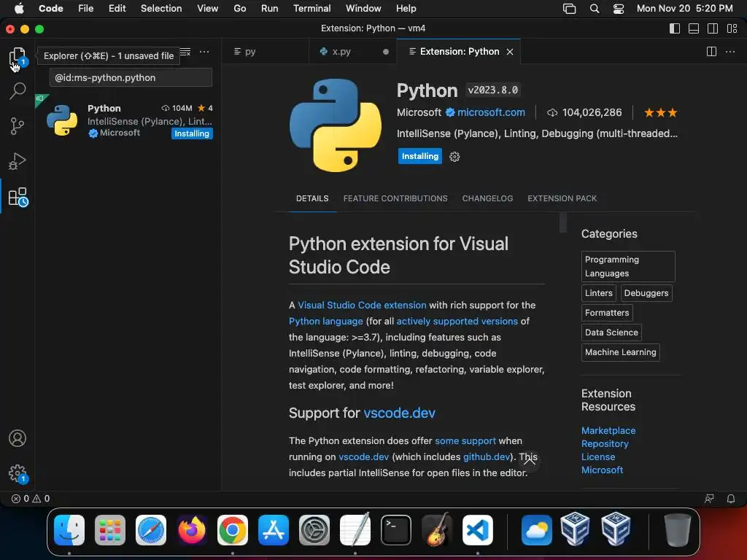This screenshot has height=560, width=747.
Task: Open Visual Studio Code from the Dock
Action: pos(477,530)
